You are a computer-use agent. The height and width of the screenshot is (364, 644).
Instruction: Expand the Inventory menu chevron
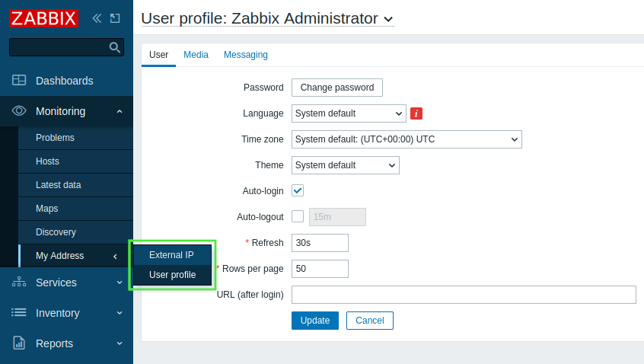(x=120, y=313)
